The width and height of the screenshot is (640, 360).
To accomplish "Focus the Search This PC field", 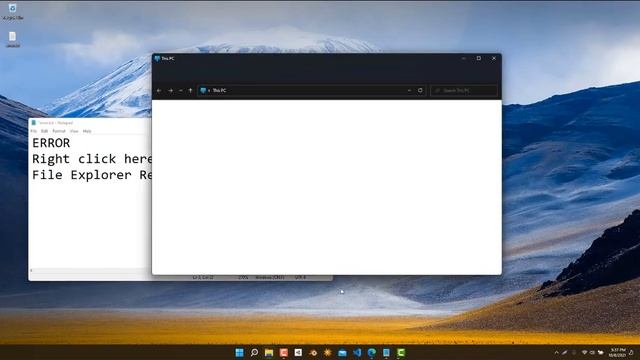I will pos(464,90).
